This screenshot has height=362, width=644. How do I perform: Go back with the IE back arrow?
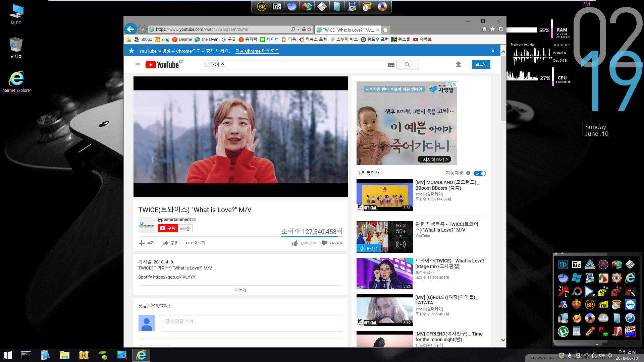point(130,29)
